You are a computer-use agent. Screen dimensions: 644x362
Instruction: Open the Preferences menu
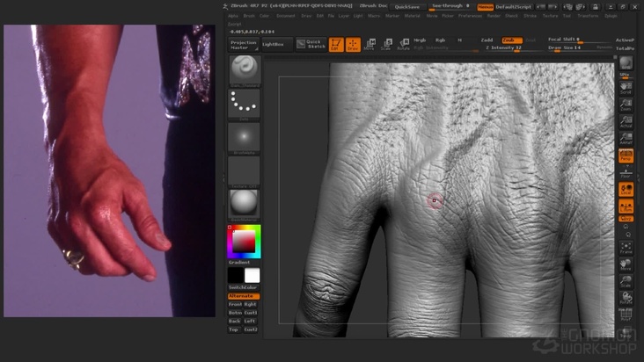coord(470,16)
